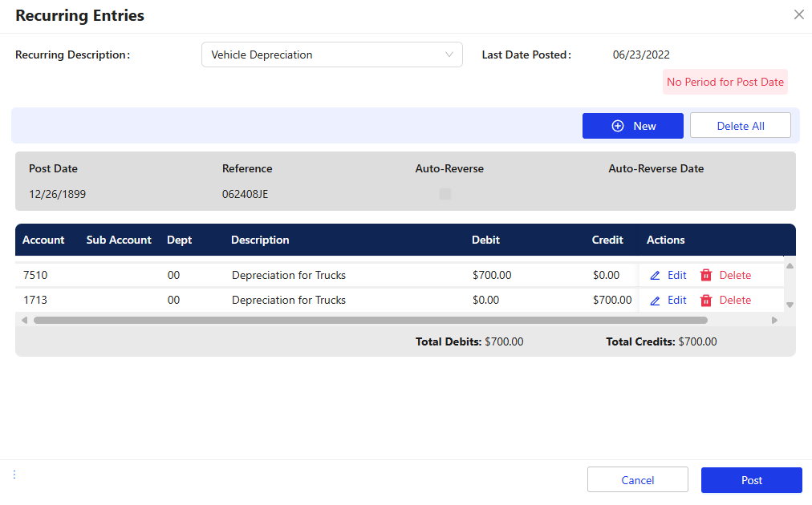Click the description in the 7510 row
The image size is (812, 505).
288,275
